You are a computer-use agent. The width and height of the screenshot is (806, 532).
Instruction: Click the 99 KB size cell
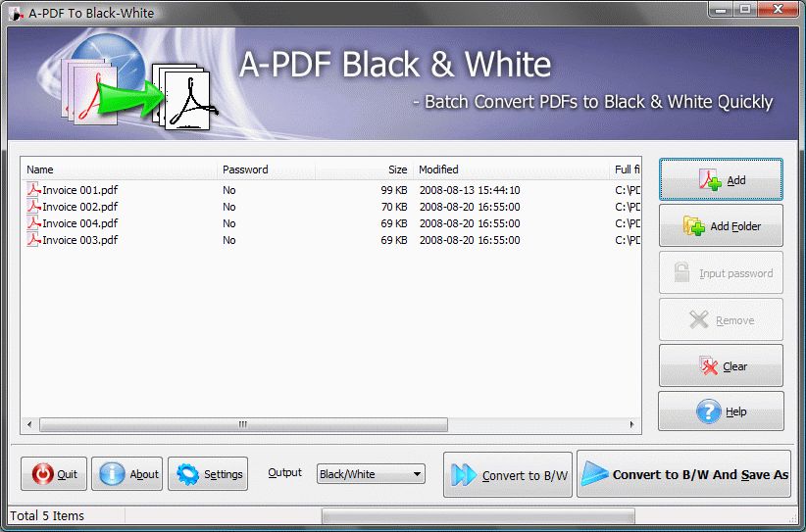(x=394, y=190)
